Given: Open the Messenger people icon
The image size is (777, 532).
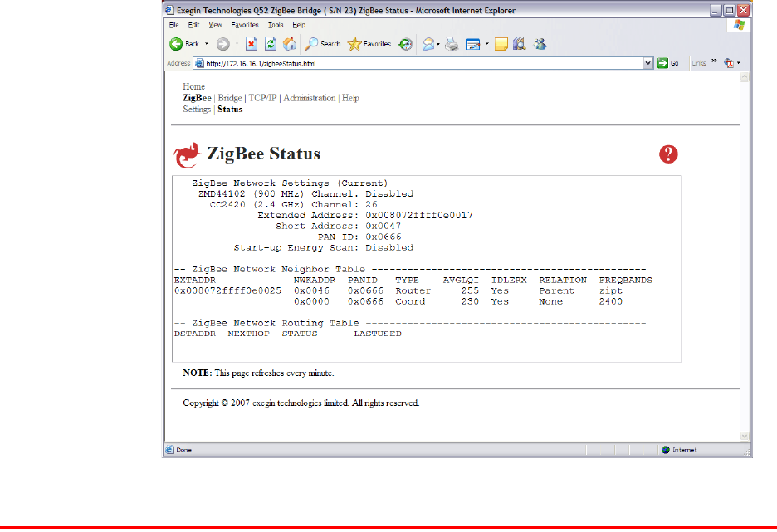Looking at the screenshot, I should click(540, 44).
